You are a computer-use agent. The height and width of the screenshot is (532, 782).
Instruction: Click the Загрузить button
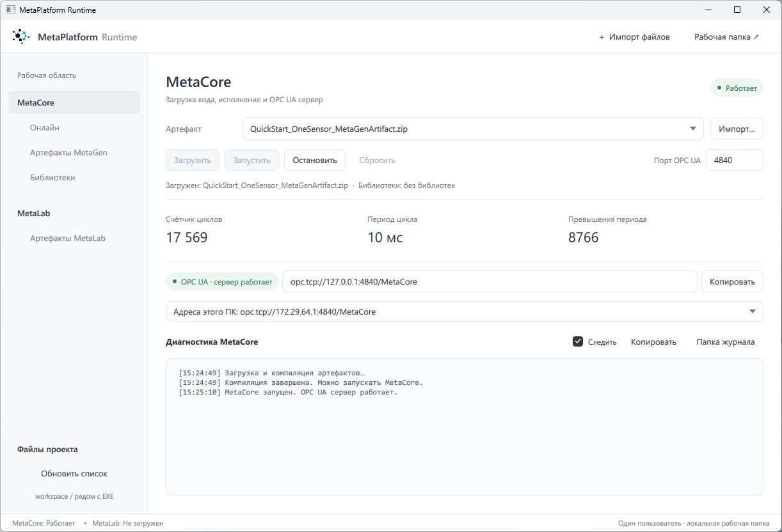(193, 160)
